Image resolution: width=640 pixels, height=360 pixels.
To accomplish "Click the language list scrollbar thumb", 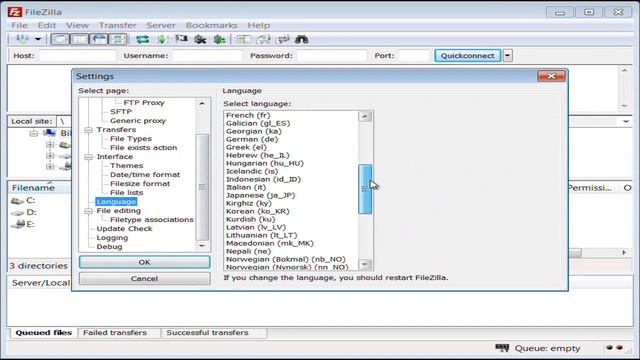I will tap(365, 189).
